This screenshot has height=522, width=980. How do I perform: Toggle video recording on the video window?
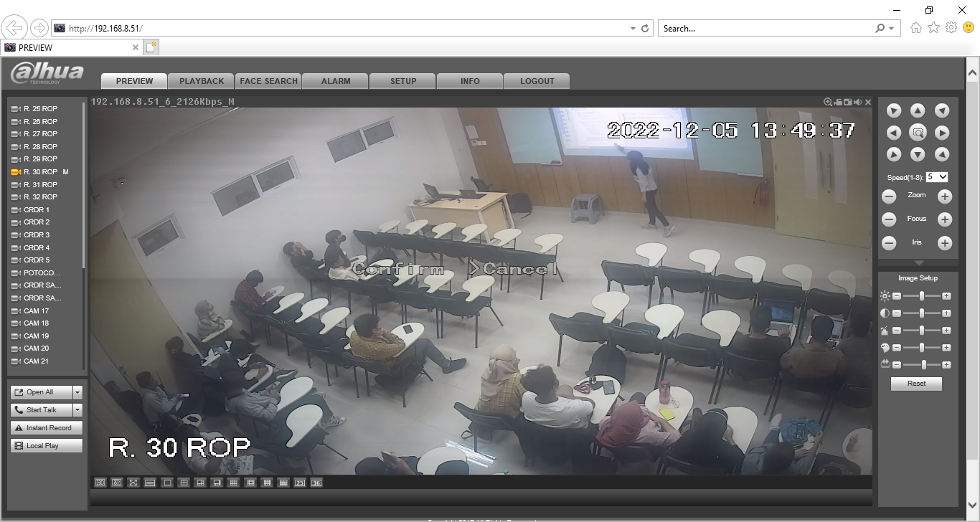[838, 103]
